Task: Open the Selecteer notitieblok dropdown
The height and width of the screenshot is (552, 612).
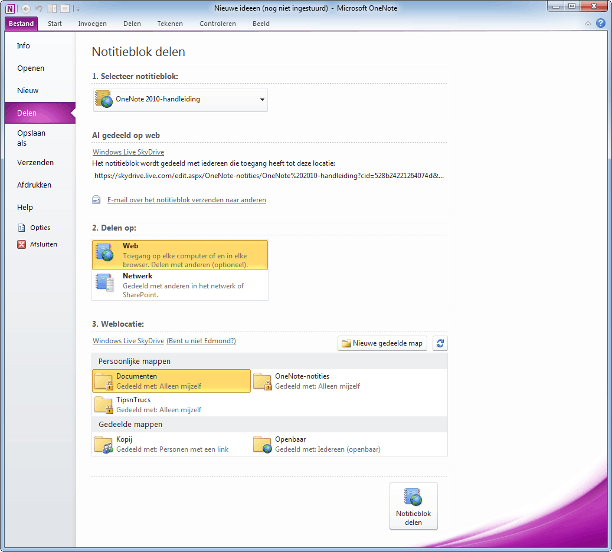Action: click(180, 100)
